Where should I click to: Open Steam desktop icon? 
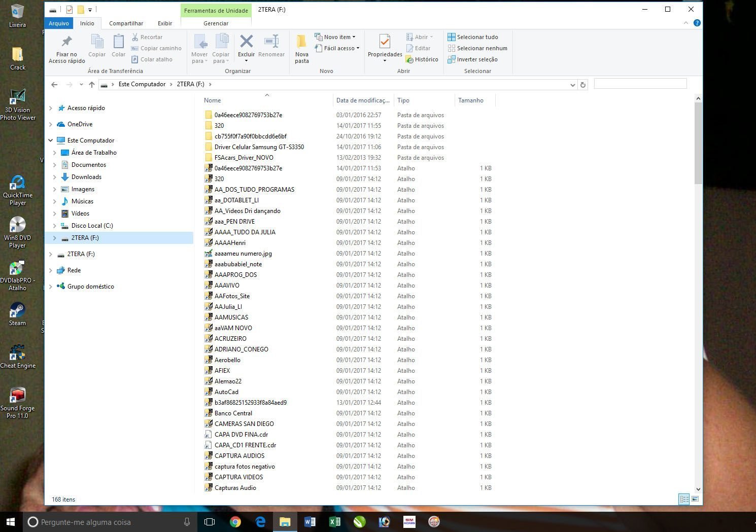(17, 314)
